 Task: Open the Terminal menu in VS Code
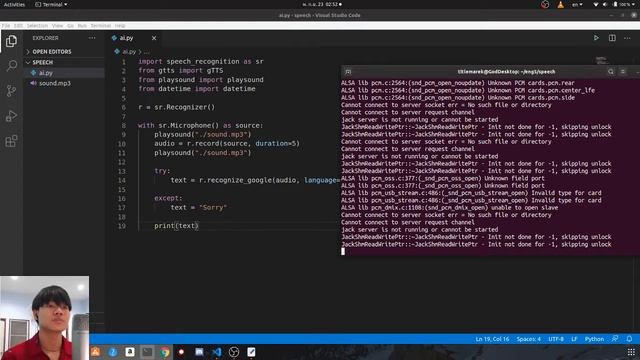point(100,25)
